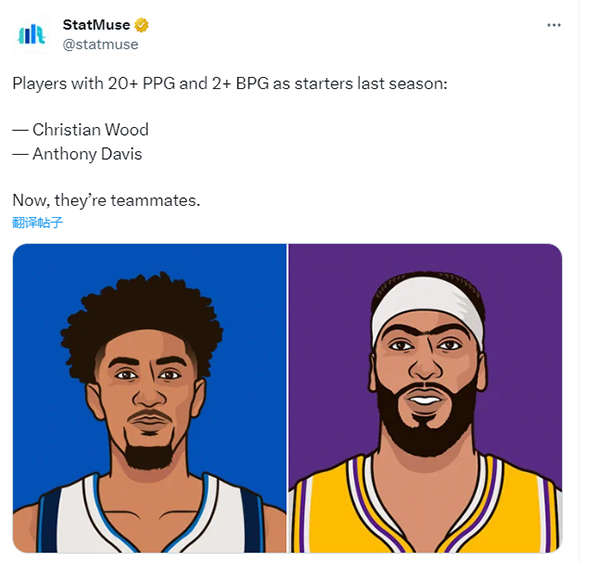
Task: Click the 翻译帖子 translate post link
Action: (x=38, y=222)
